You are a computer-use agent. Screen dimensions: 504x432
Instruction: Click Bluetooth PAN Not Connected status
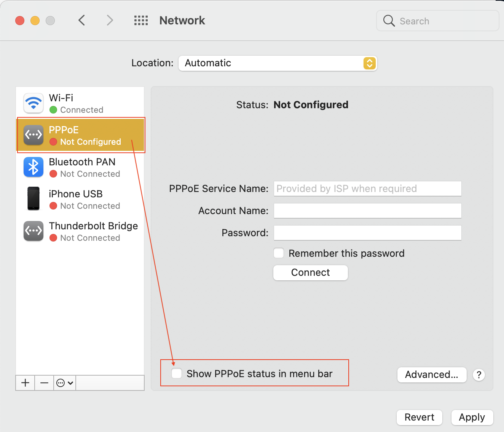click(x=90, y=174)
